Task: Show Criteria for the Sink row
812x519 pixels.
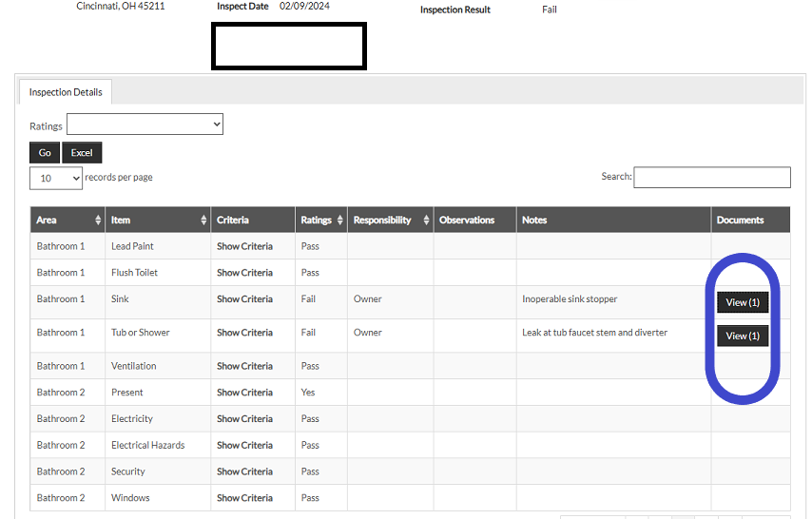Action: tap(244, 299)
